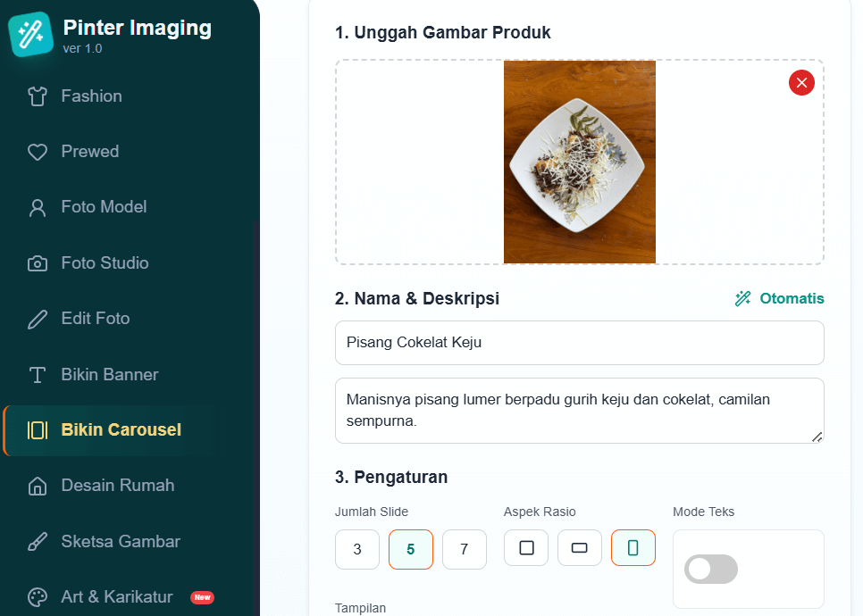Screen dimensions: 863x616
Task: Click the Sketsa Gambar brush icon
Action: coord(38,542)
